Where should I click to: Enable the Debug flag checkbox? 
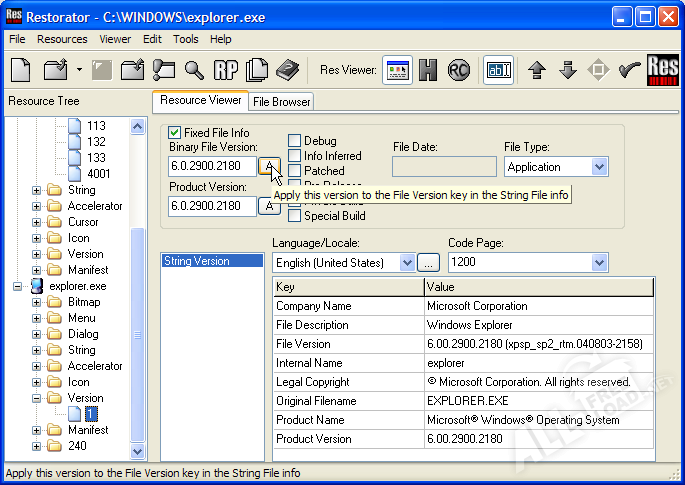pyautogui.click(x=295, y=141)
